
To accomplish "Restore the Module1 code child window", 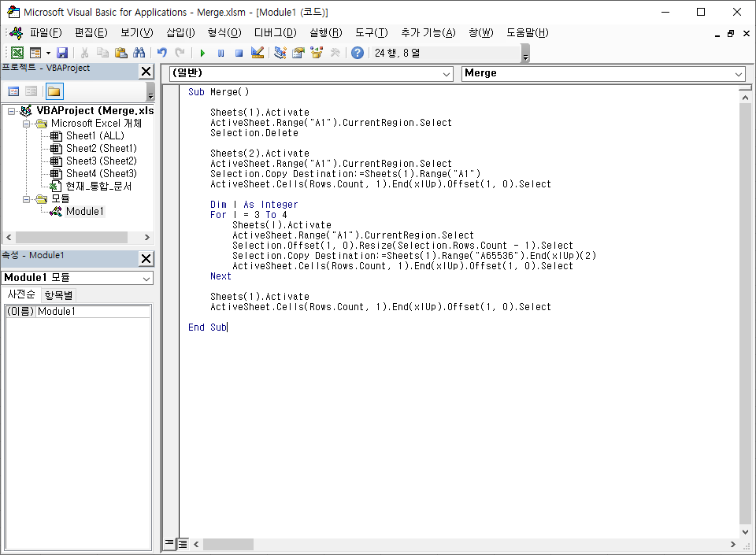I will [x=731, y=33].
